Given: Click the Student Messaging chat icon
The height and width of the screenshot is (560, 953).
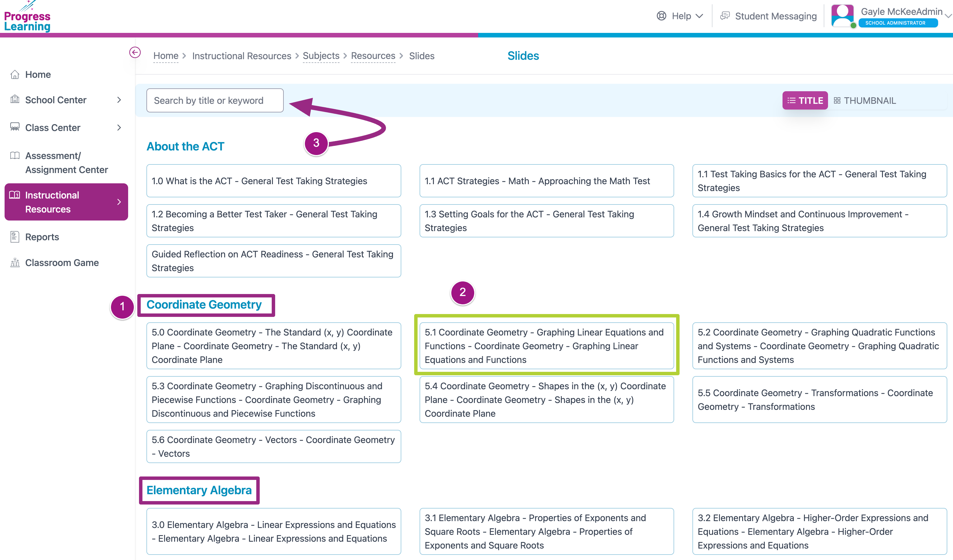Looking at the screenshot, I should click(x=724, y=16).
